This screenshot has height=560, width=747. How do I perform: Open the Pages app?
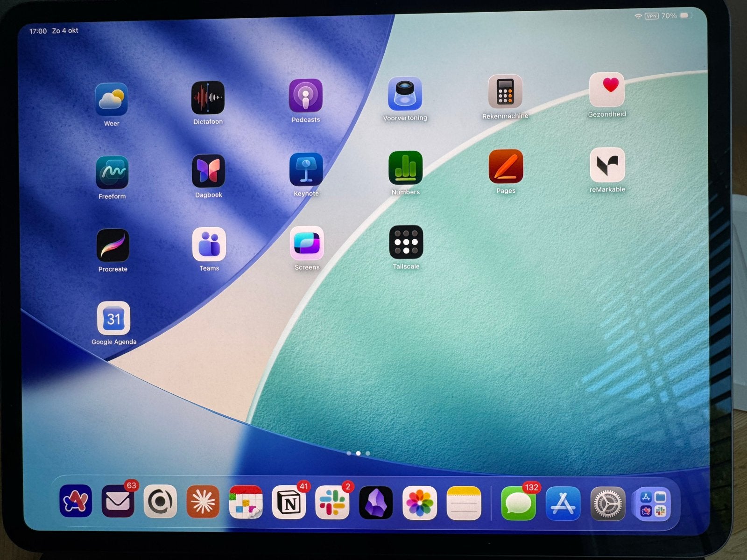(x=506, y=167)
